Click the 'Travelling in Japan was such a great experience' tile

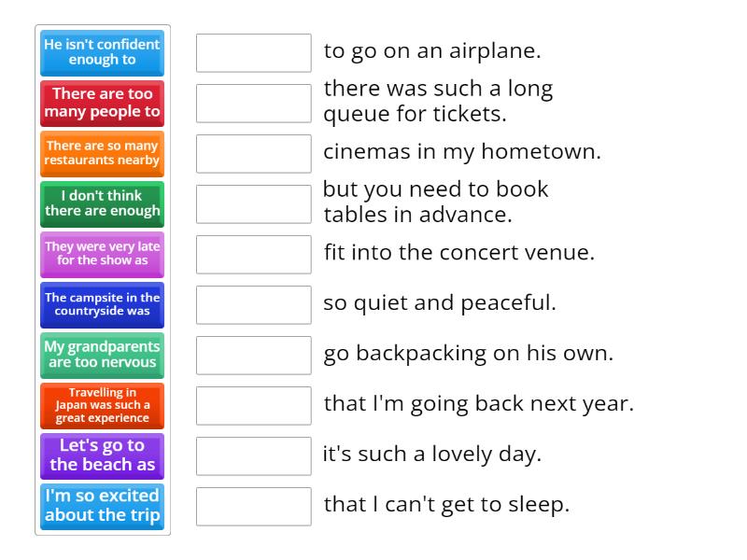103,406
